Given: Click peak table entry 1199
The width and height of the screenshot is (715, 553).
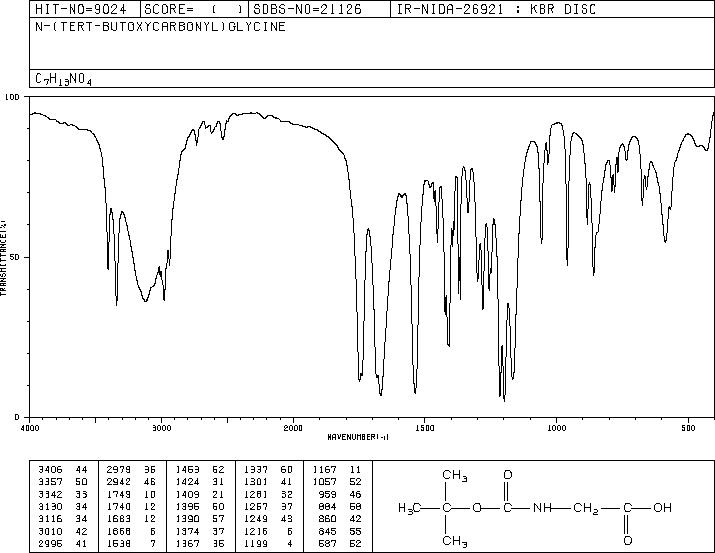Looking at the screenshot, I should pos(256,543).
